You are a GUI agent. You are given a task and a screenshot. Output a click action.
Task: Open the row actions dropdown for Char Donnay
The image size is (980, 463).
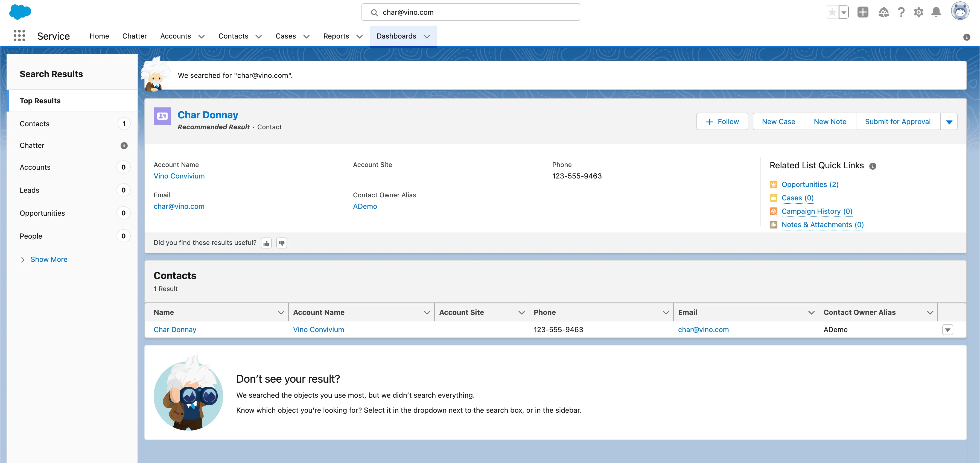[x=947, y=330]
